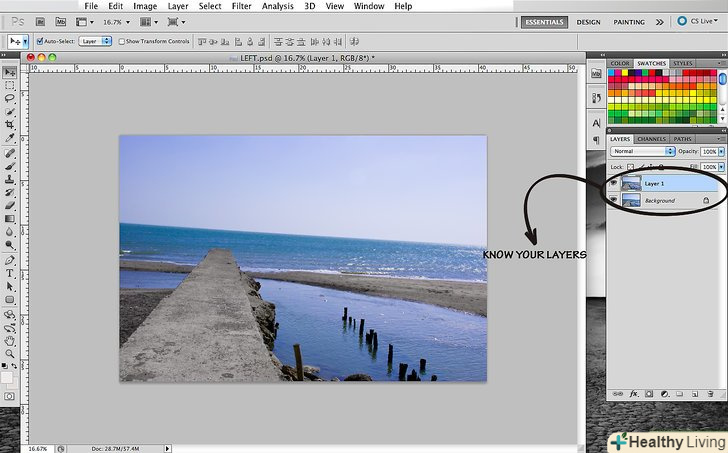
Task: Select the Move tool in the toolbox
Action: coord(10,72)
